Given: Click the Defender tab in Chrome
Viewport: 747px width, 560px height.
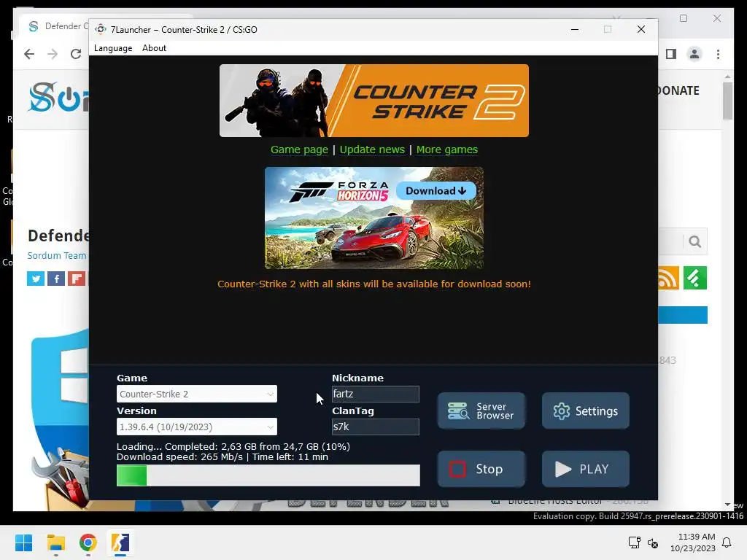Looking at the screenshot, I should pos(57,26).
